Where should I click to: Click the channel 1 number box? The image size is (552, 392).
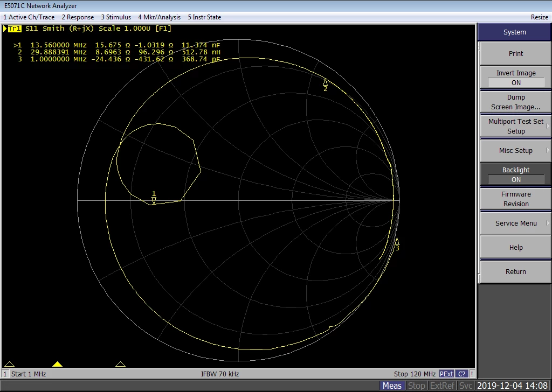click(5, 374)
